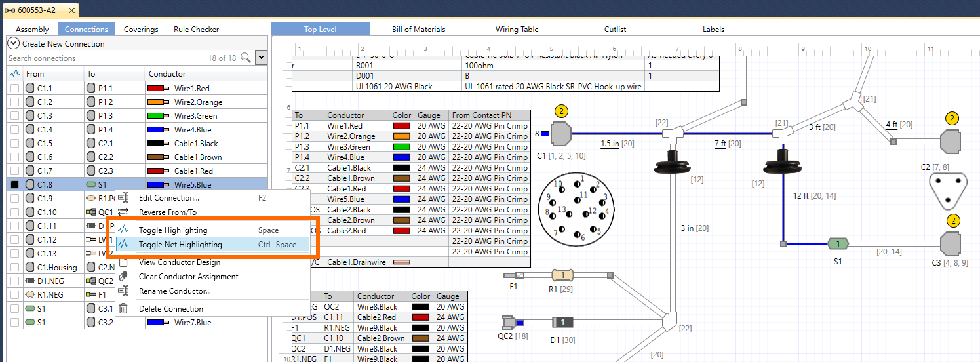Click the grommet symbol below 1.5 in segment
The width and height of the screenshot is (980, 362).
671,162
